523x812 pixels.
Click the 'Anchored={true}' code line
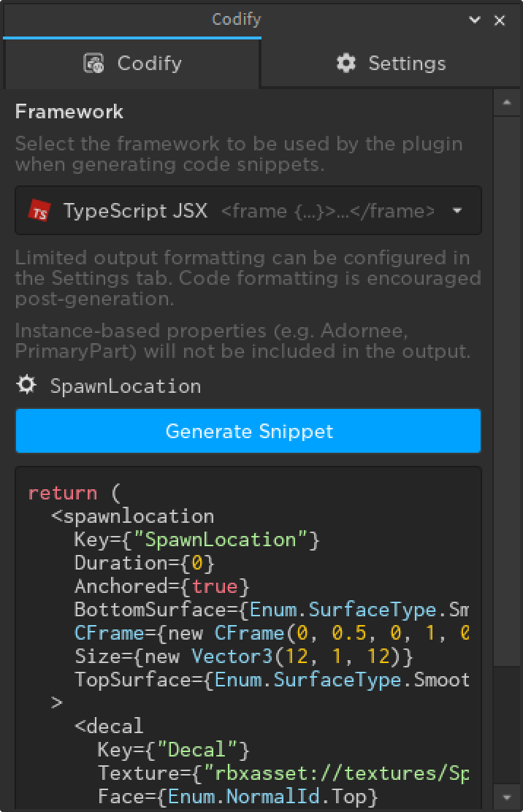point(162,586)
